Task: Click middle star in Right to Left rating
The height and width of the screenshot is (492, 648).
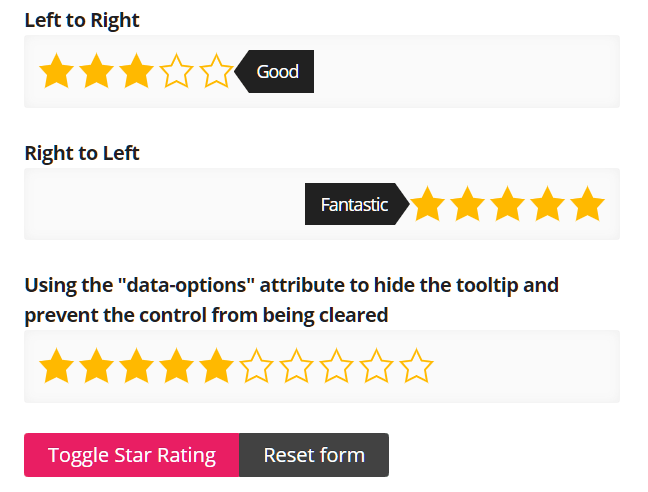Action: (507, 204)
